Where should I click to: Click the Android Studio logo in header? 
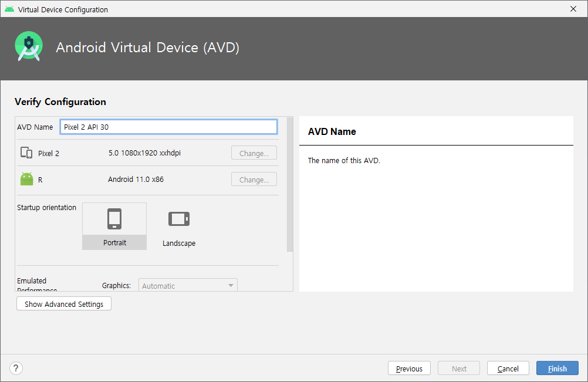(x=29, y=46)
